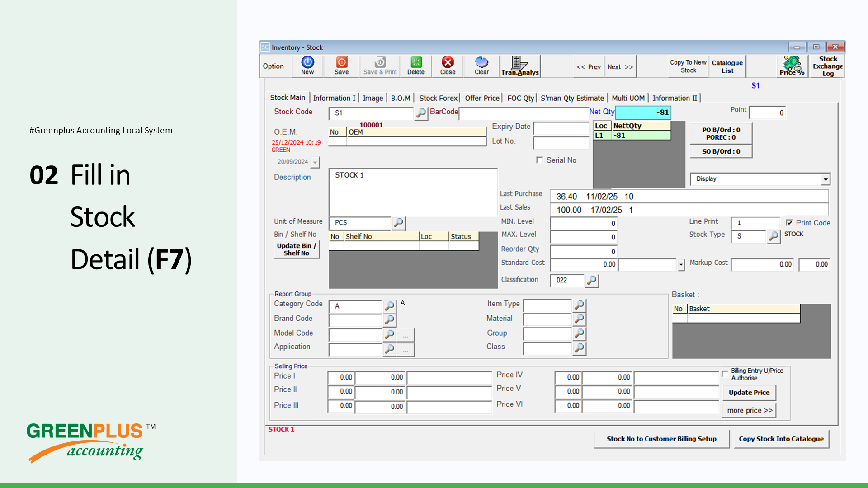Image resolution: width=868 pixels, height=488 pixels.
Task: Click the Expiry Date field
Action: pos(561,128)
